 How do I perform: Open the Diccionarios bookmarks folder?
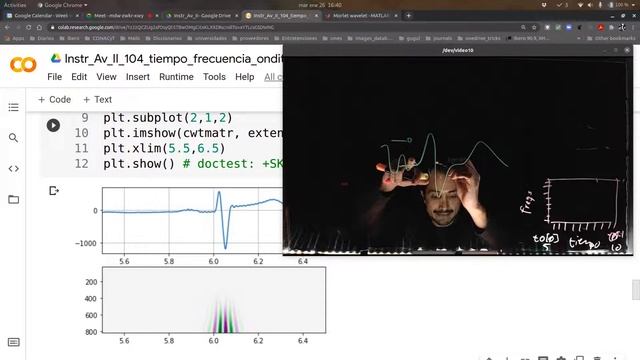pyautogui.click(x=164, y=38)
